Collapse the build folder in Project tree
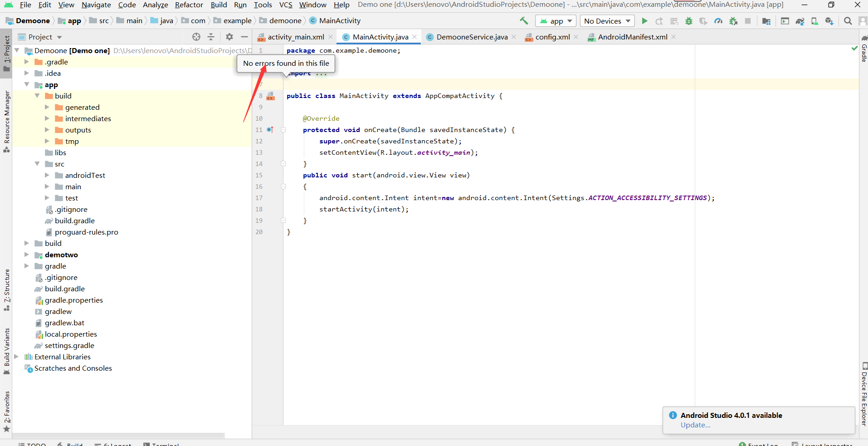Viewport: 868px width, 446px height. pos(37,96)
